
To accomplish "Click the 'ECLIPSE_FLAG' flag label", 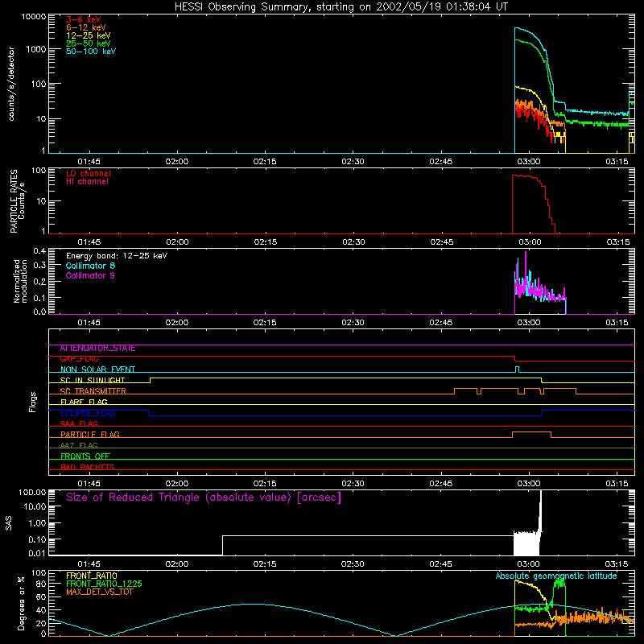I will 88,413.
